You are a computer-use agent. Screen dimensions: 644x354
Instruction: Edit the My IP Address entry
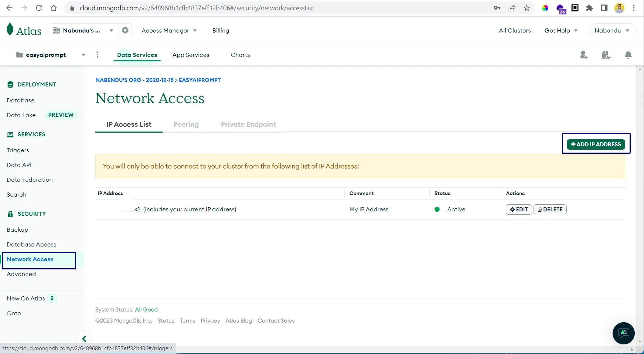519,209
